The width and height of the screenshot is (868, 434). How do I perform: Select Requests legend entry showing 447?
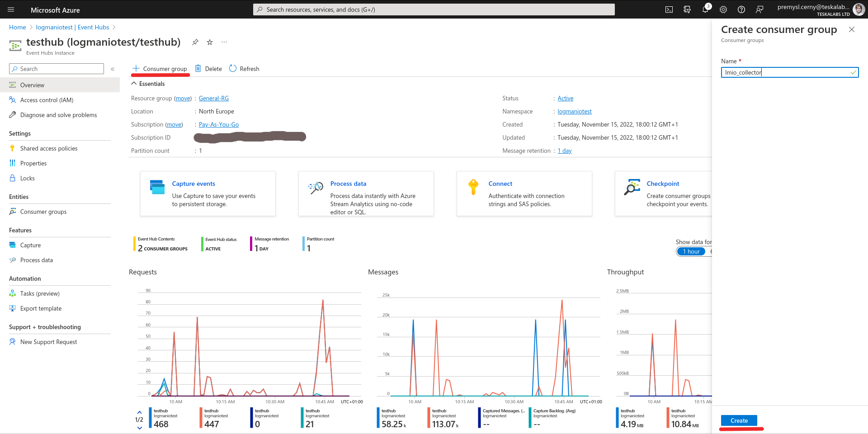point(214,418)
